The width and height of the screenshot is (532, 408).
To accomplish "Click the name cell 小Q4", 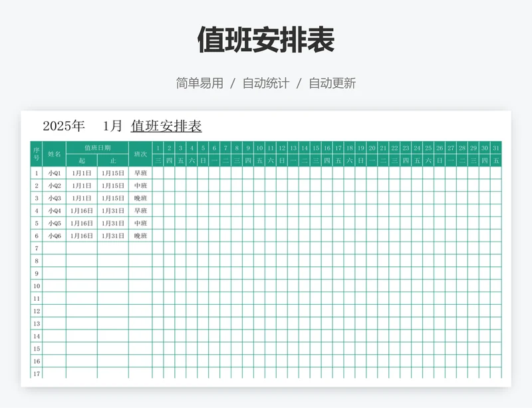I will 55,210.
